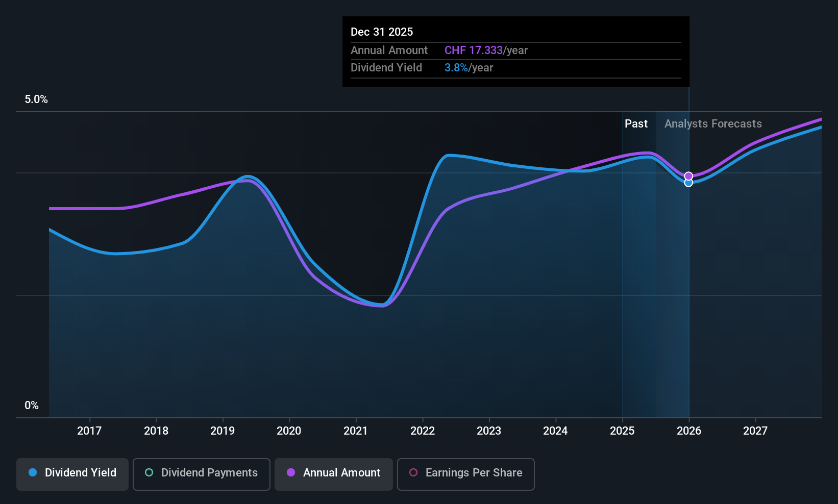Click the 2022 x-axis label
838x504 pixels.
tap(423, 431)
